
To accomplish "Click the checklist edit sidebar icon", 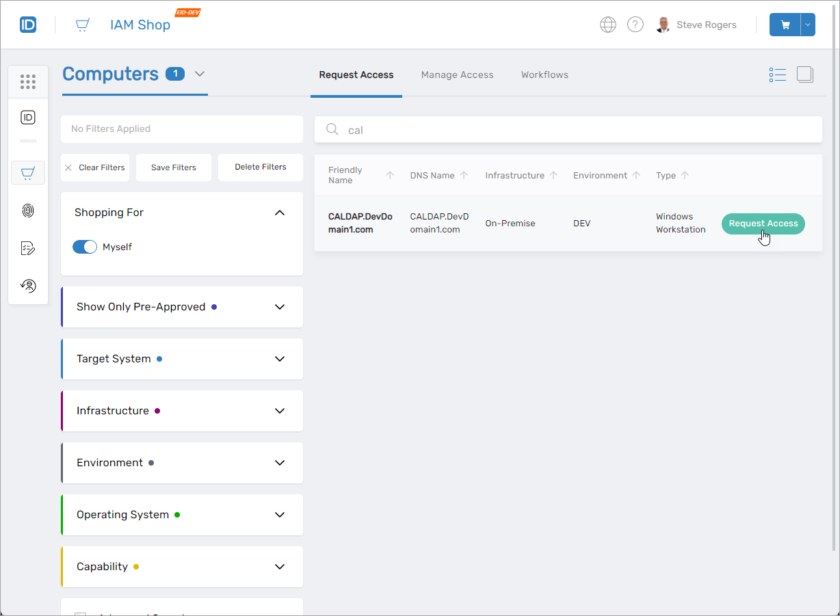I will click(x=28, y=248).
